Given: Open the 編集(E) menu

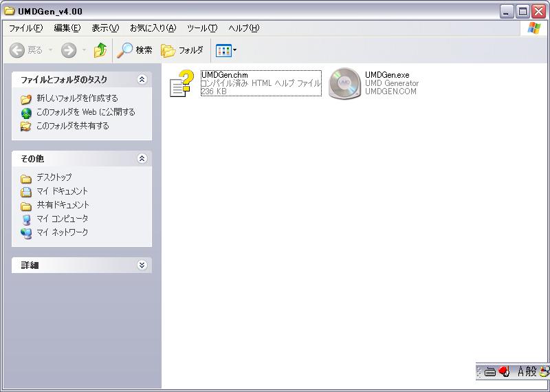Looking at the screenshot, I should tap(67, 28).
